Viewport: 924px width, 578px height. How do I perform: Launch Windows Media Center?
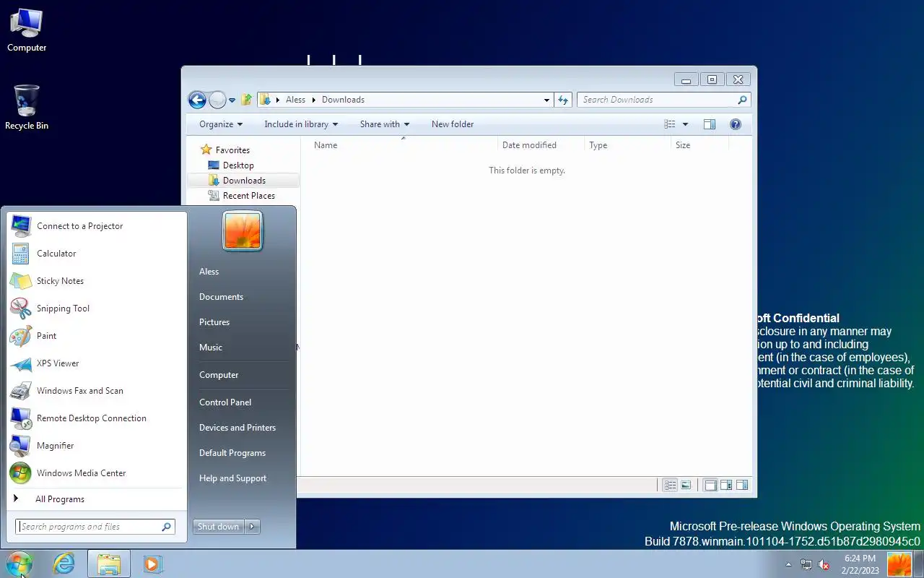[x=96, y=473]
